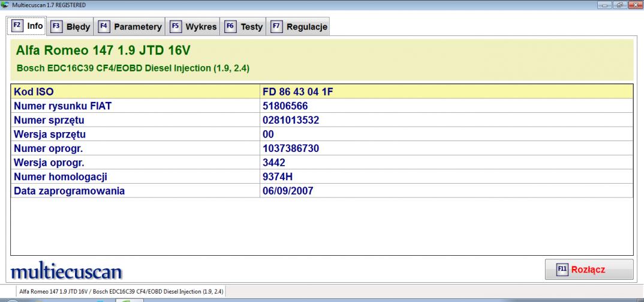Select the Numer homologacji label
The width and height of the screenshot is (644, 302).
pyautogui.click(x=61, y=177)
